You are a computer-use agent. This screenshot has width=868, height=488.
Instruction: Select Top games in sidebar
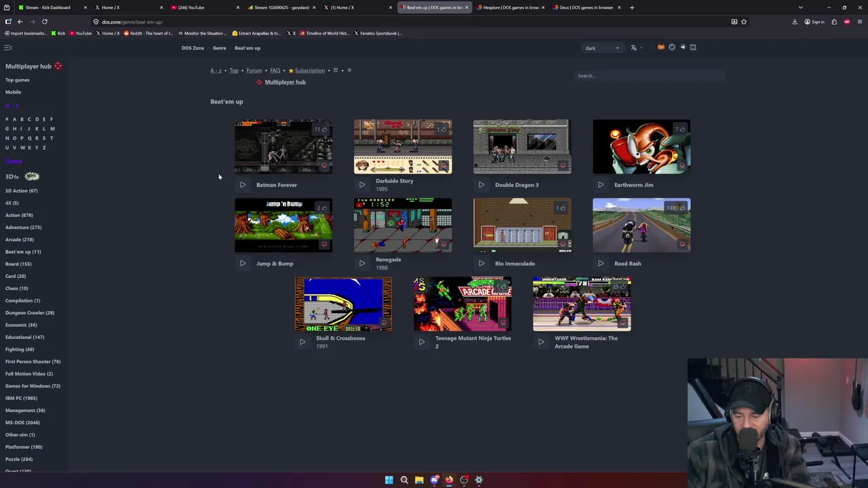tap(18, 80)
